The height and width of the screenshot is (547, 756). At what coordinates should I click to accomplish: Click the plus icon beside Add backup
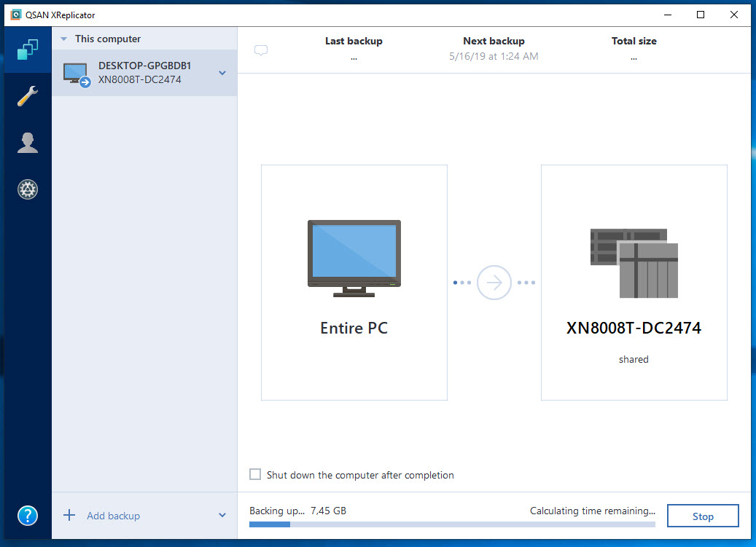(69, 515)
